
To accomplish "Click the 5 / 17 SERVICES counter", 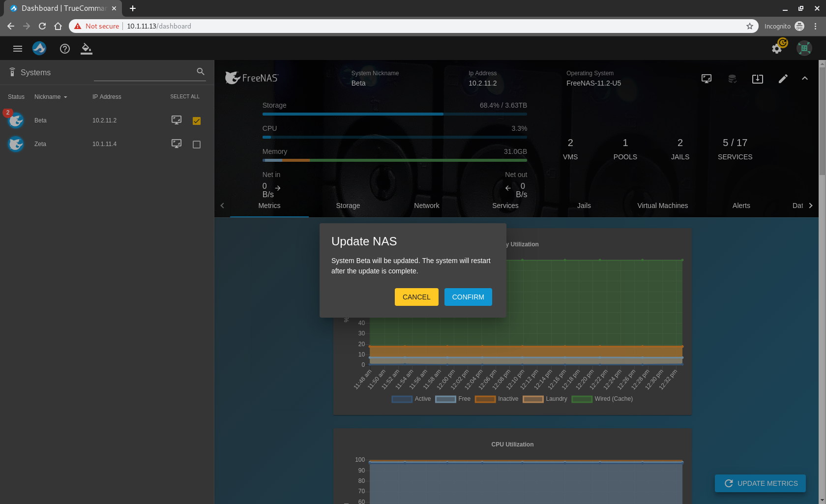I will pyautogui.click(x=735, y=149).
